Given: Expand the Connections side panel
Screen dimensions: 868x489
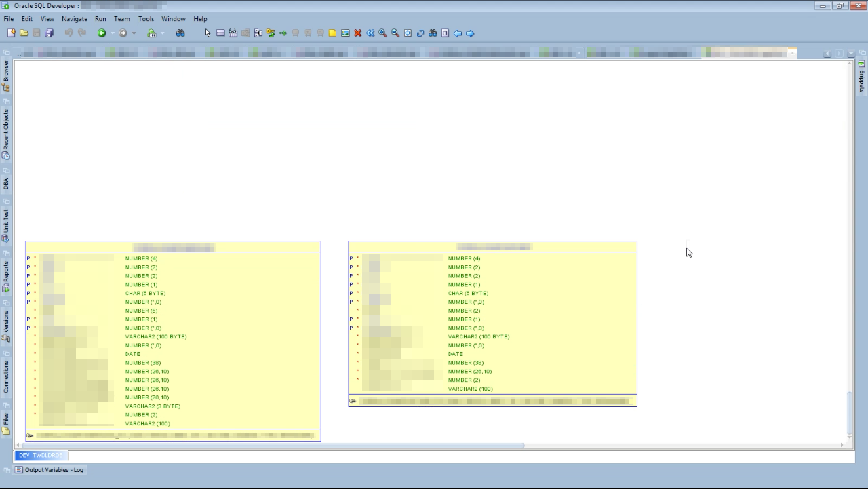Looking at the screenshot, I should pos(6,376).
